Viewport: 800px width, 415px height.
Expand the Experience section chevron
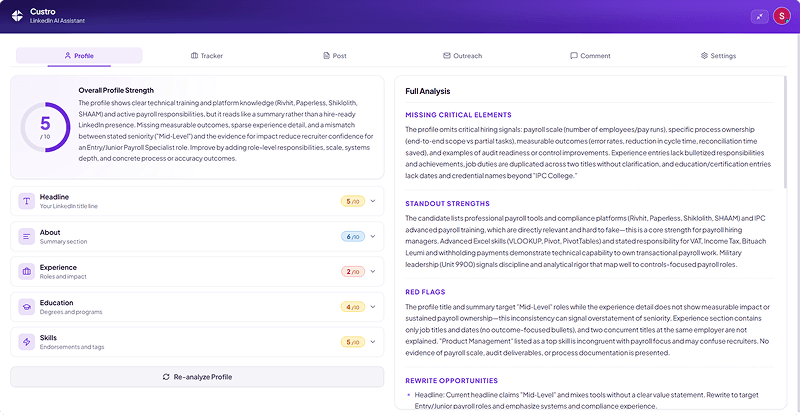[373, 272]
